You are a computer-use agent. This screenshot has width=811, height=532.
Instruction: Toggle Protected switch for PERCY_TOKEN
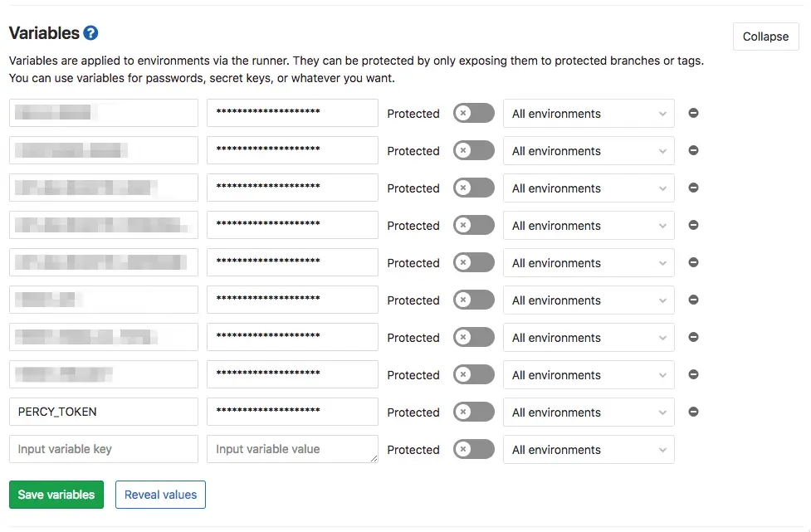click(x=473, y=412)
